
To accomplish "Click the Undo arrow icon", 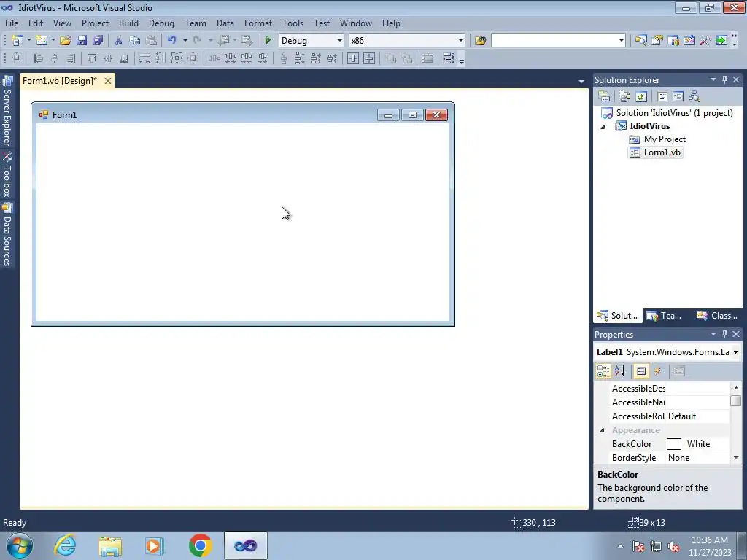I will [x=172, y=41].
